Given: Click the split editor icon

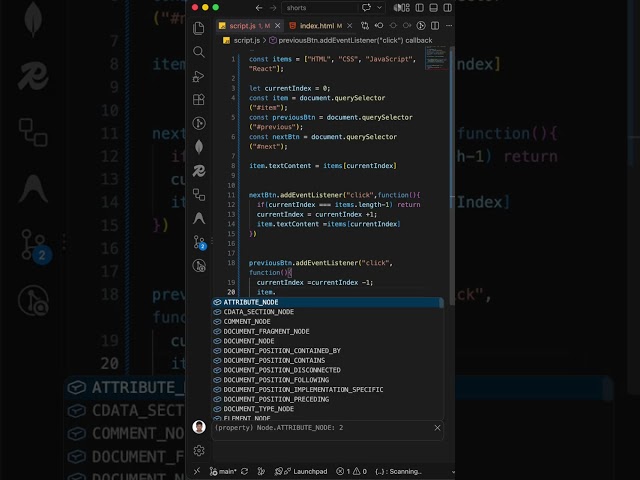Looking at the screenshot, I should pyautogui.click(x=435, y=26).
